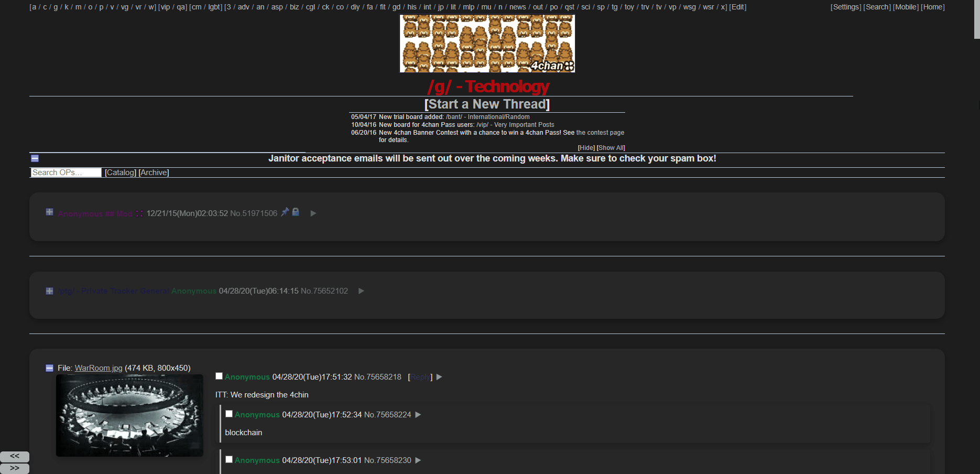The image size is (980, 474).
Task: Click the 4chan banner image at the top
Action: point(487,44)
